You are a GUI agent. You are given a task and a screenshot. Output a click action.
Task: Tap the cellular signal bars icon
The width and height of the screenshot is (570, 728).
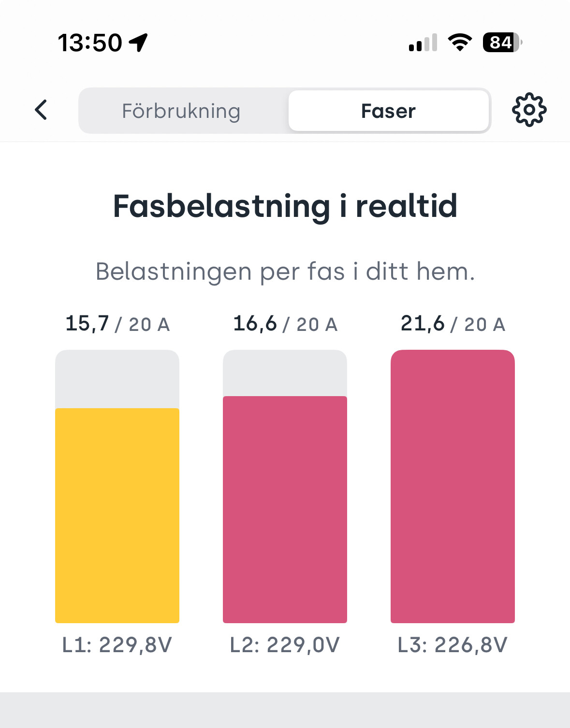tap(423, 43)
